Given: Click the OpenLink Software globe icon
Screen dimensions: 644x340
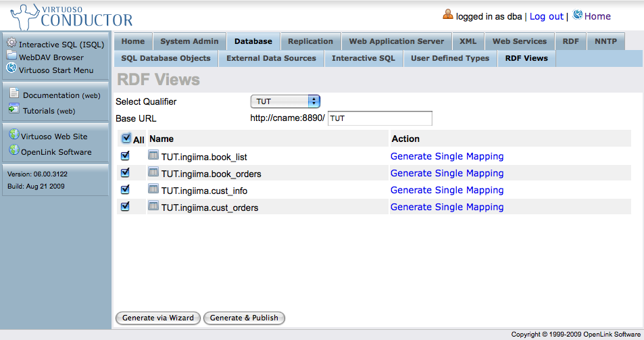Looking at the screenshot, I should [x=14, y=150].
